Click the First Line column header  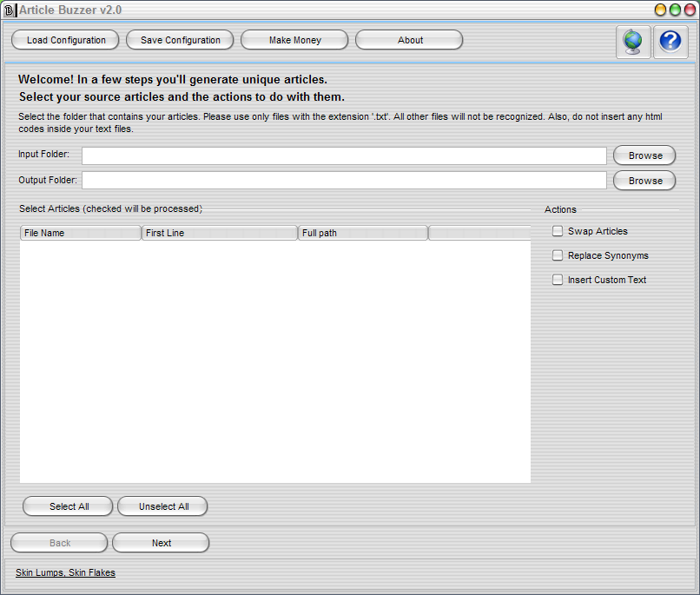coord(219,233)
